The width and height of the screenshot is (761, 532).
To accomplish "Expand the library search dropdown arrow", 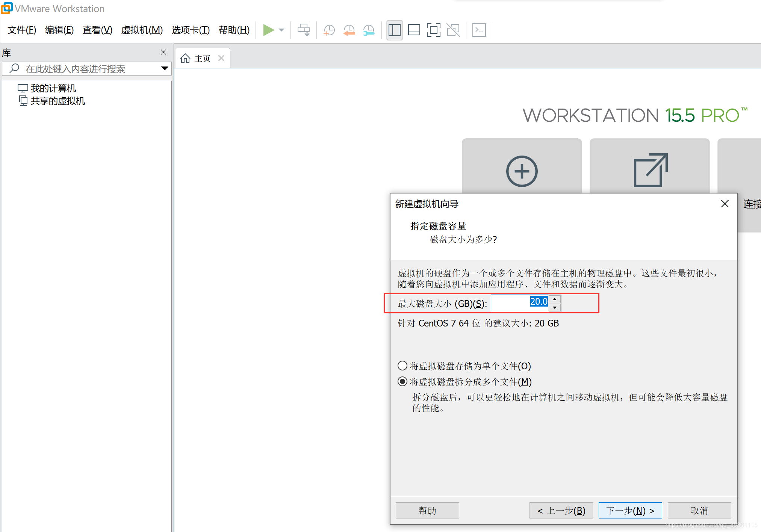I will (164, 68).
